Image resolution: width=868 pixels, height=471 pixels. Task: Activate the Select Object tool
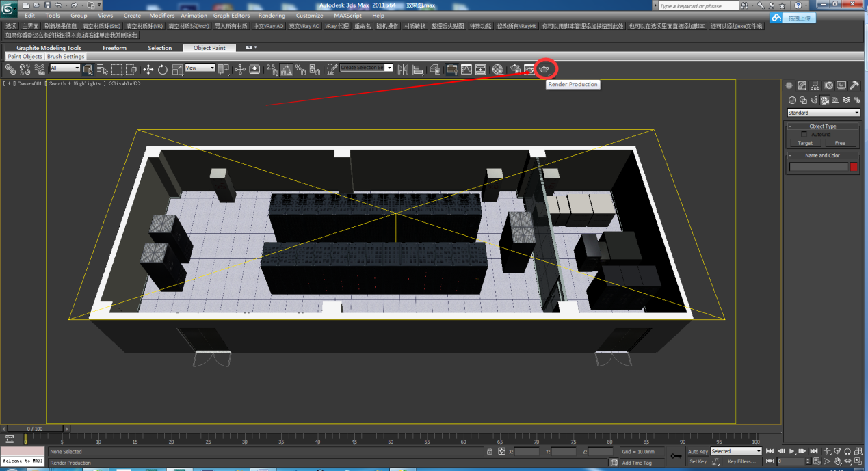(x=88, y=69)
